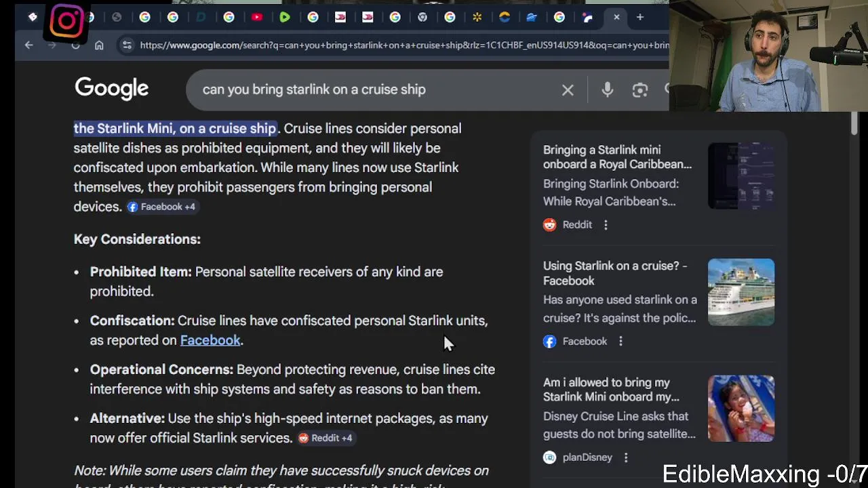This screenshot has height=488, width=868.
Task: Click highlighted text 'the Starlink Mini, on a cruise ship'
Action: (x=175, y=128)
